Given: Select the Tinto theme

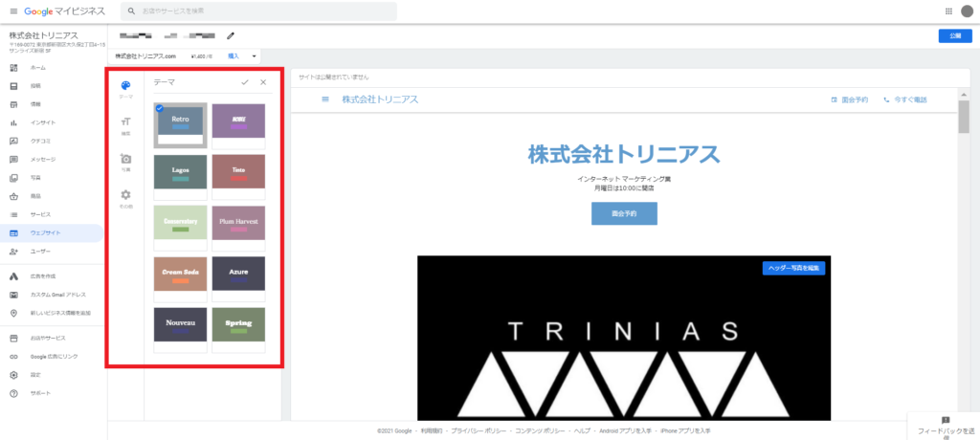Looking at the screenshot, I should point(238,176).
